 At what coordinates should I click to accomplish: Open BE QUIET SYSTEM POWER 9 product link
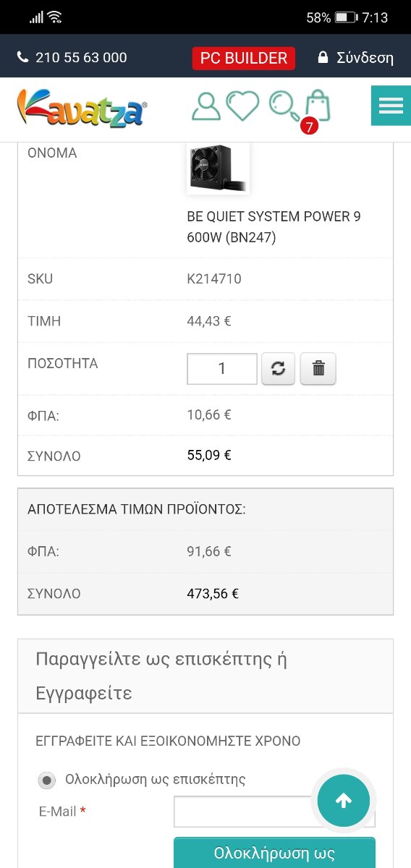[274, 227]
